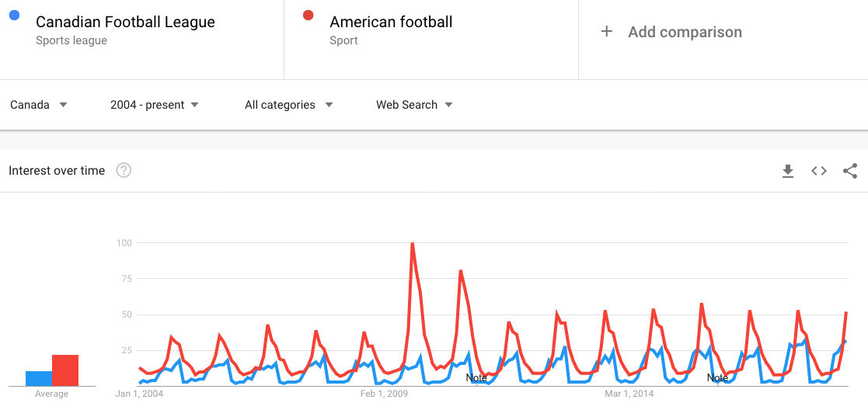Open the Note marker near 2015
The image size is (868, 410).
pyautogui.click(x=717, y=378)
